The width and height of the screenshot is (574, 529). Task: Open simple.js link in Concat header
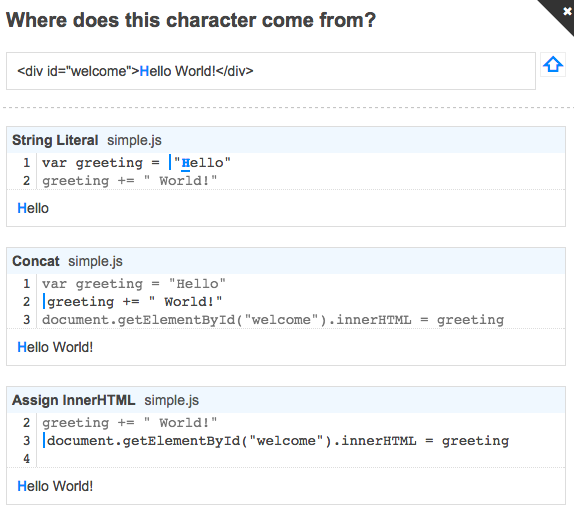click(95, 261)
